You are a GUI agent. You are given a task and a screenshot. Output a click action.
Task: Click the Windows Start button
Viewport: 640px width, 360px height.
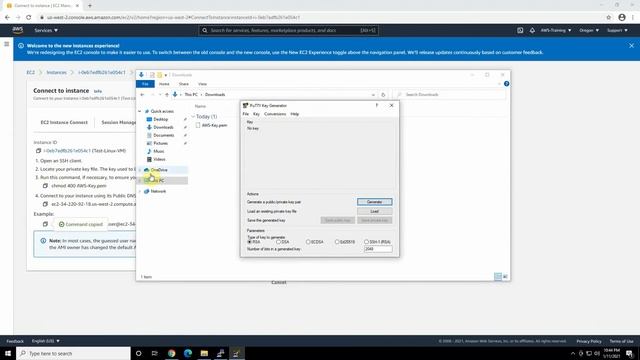[8, 353]
